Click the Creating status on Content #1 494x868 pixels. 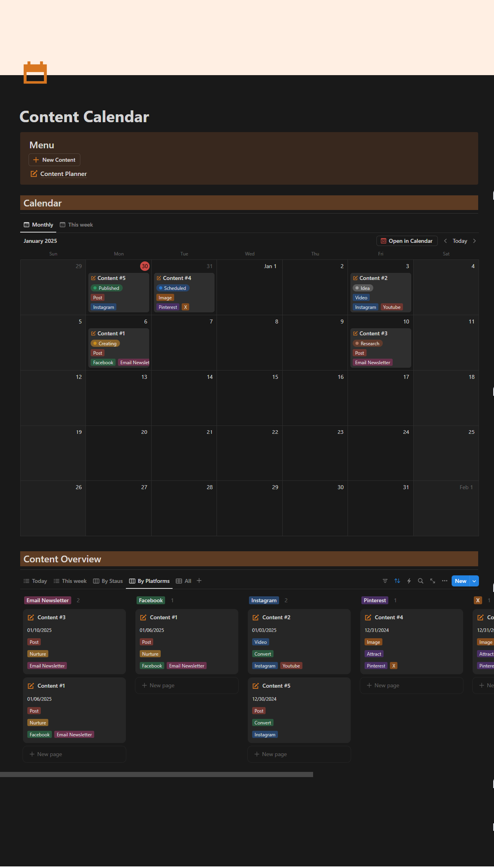105,344
